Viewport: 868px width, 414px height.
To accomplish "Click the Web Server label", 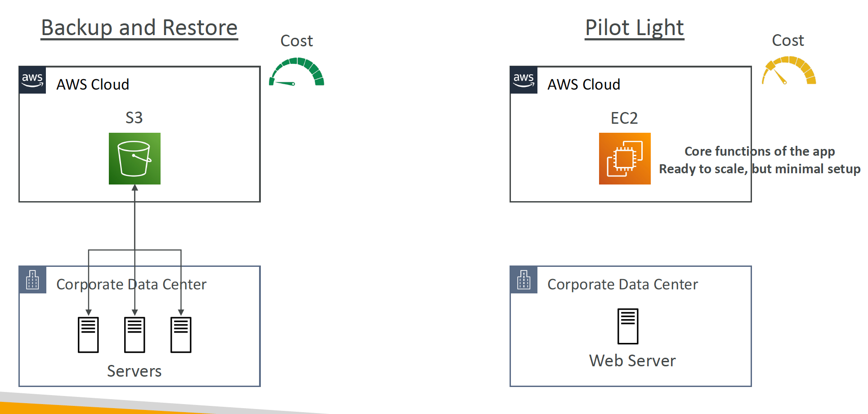I will (632, 361).
